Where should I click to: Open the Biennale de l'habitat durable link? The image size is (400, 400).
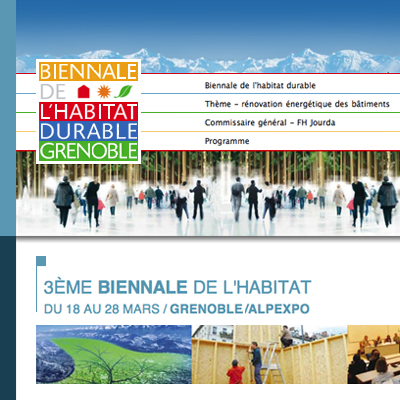click(x=260, y=86)
